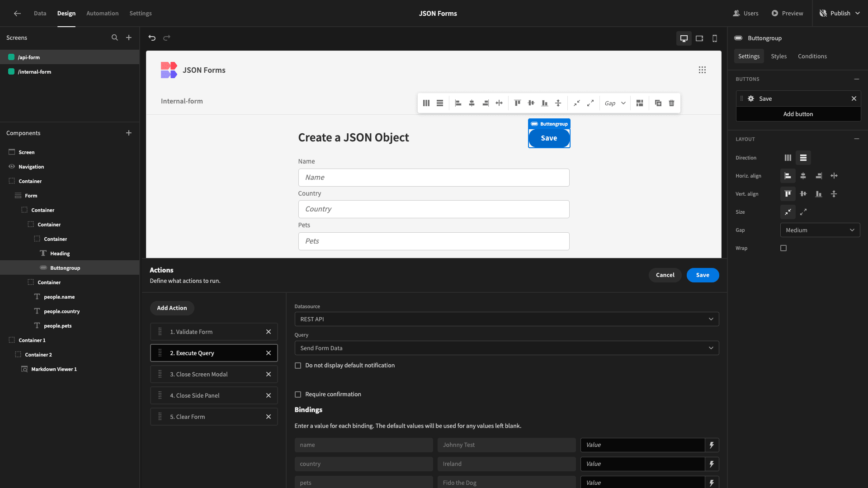
Task: Click the pets input field
Action: click(x=434, y=241)
